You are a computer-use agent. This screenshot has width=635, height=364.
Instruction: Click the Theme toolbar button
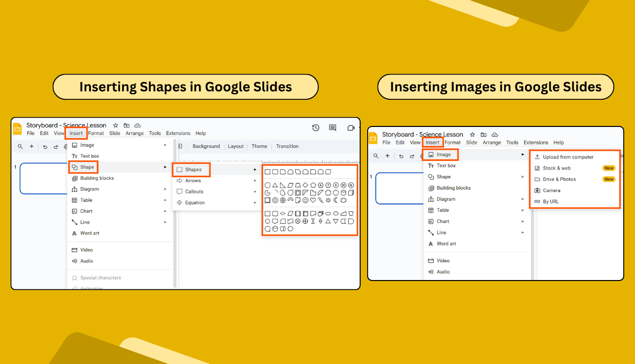[x=259, y=146]
